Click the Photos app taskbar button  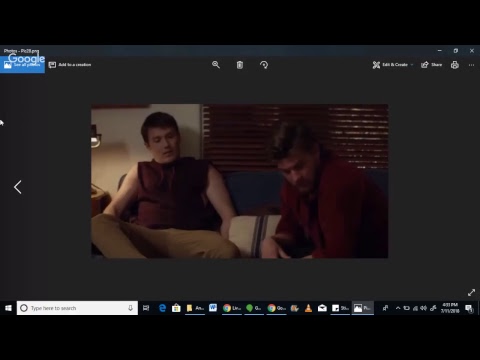click(x=363, y=308)
